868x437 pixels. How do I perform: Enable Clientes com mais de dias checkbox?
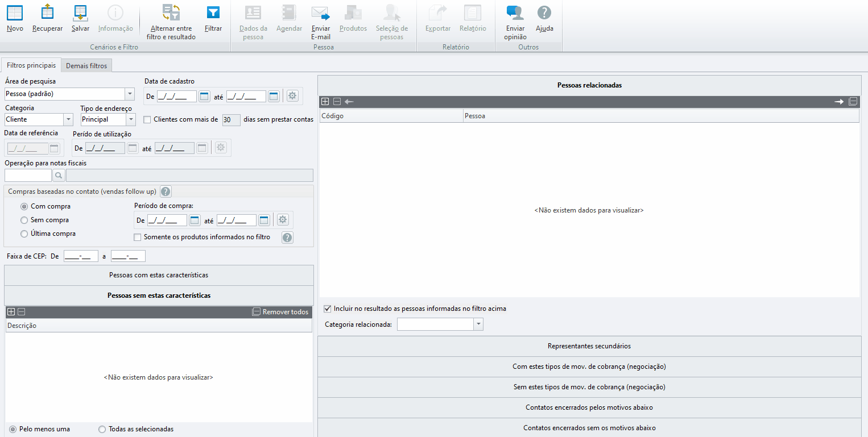coord(147,120)
